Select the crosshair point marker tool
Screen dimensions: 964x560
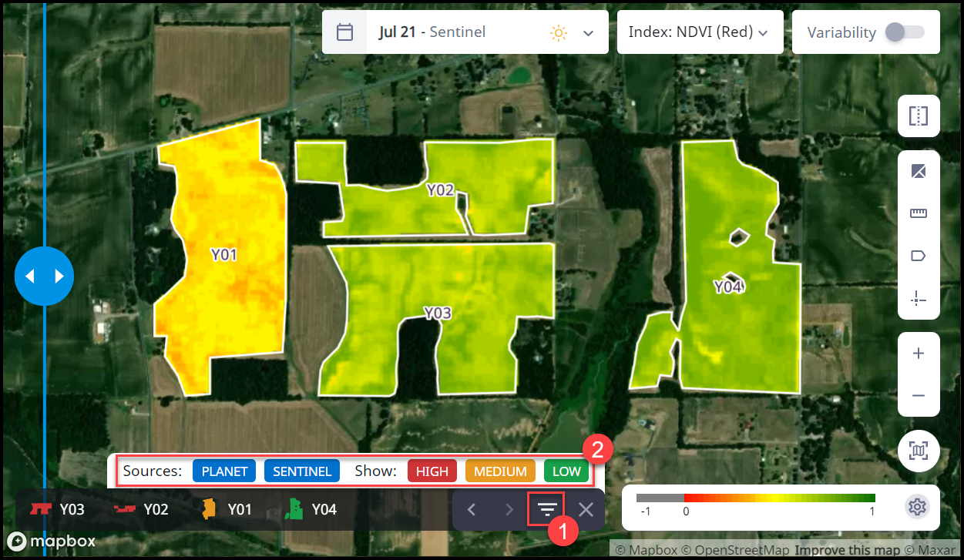point(919,299)
